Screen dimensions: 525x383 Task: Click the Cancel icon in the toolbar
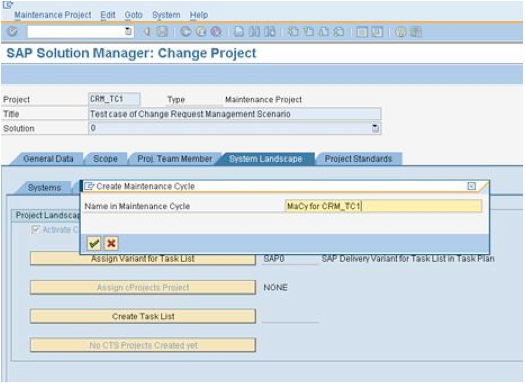tap(216, 32)
